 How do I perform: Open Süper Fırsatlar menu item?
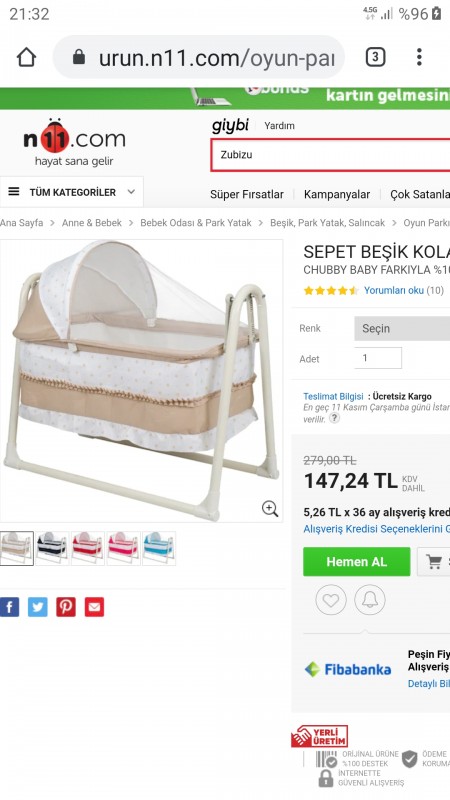coord(247,194)
